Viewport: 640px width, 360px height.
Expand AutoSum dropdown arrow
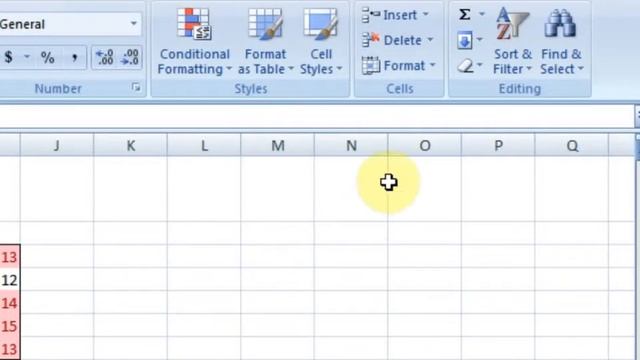(x=481, y=14)
